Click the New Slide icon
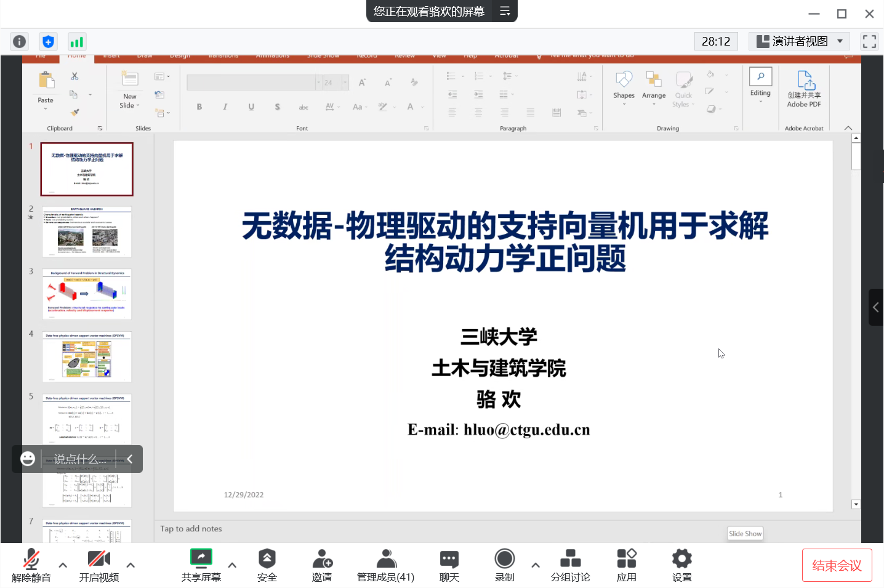 [x=130, y=79]
